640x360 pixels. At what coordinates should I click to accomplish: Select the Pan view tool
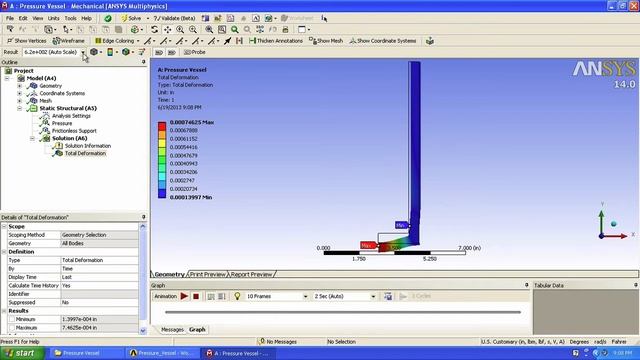[167, 29]
